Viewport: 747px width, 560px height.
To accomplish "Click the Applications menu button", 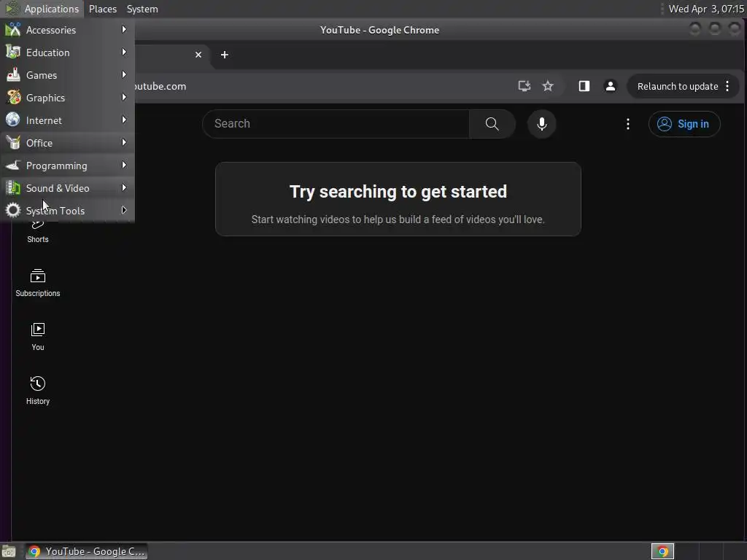I will [x=42, y=9].
